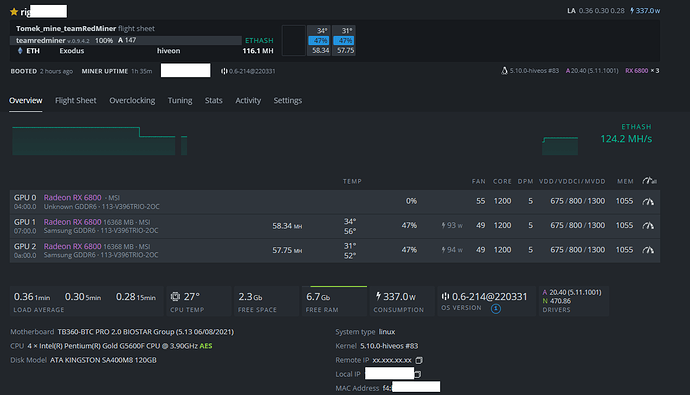Open the Flight Sheet tab
The height and width of the screenshot is (395, 690).
[76, 101]
